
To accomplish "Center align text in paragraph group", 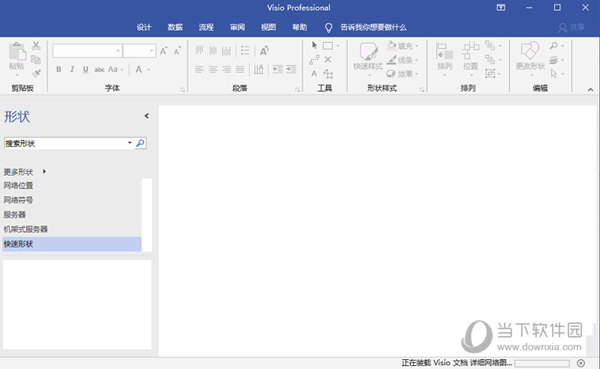I will [213, 69].
